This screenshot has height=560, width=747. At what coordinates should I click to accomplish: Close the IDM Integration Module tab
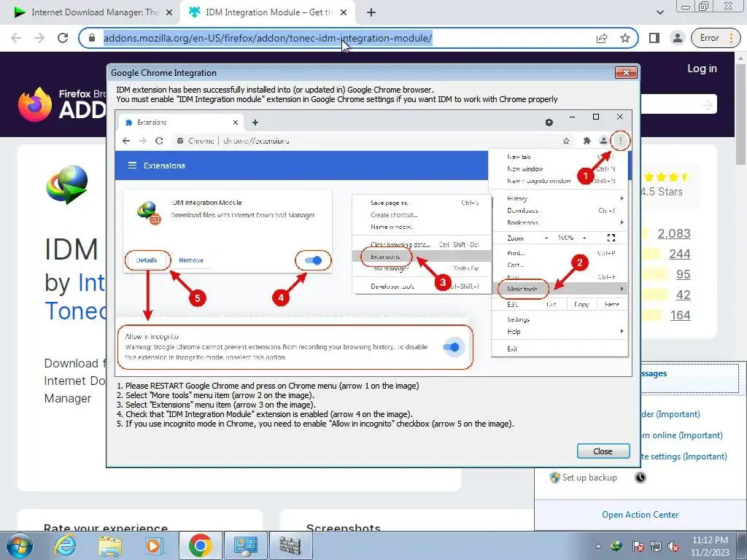click(x=344, y=13)
